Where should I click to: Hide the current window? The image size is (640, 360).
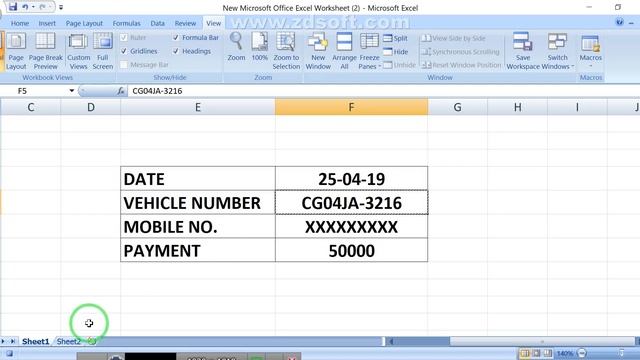(396, 52)
